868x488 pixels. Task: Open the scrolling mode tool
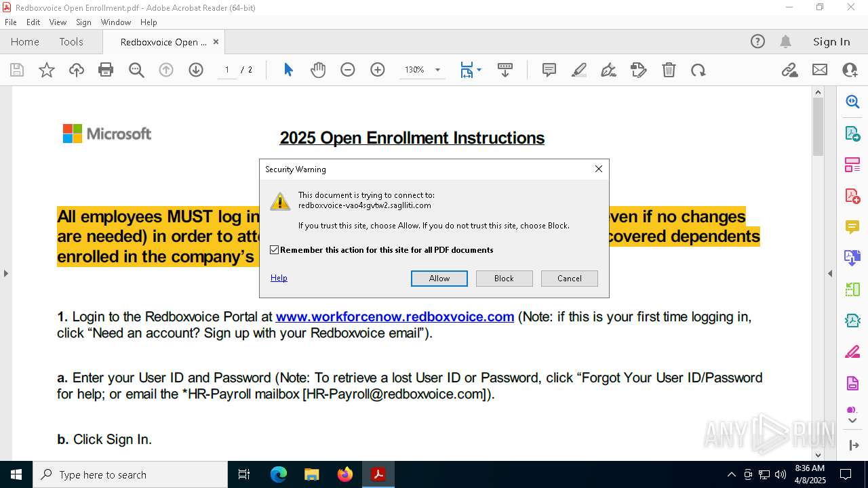[505, 70]
